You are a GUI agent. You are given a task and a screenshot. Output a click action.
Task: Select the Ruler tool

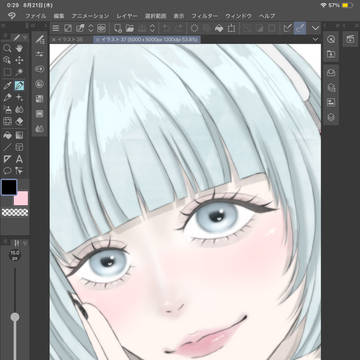pyautogui.click(x=7, y=159)
